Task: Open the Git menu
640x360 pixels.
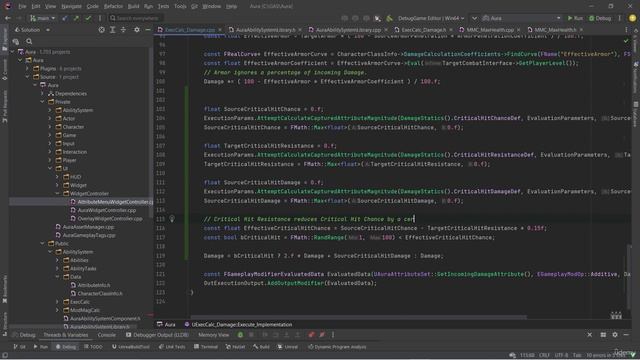Action: [194, 6]
